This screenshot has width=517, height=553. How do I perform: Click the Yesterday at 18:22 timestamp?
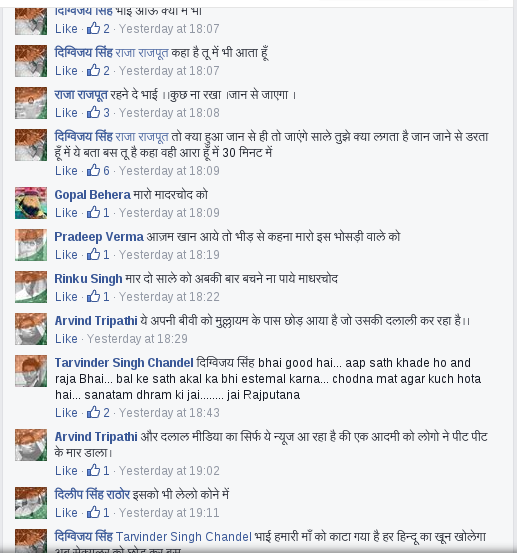pyautogui.click(x=169, y=297)
